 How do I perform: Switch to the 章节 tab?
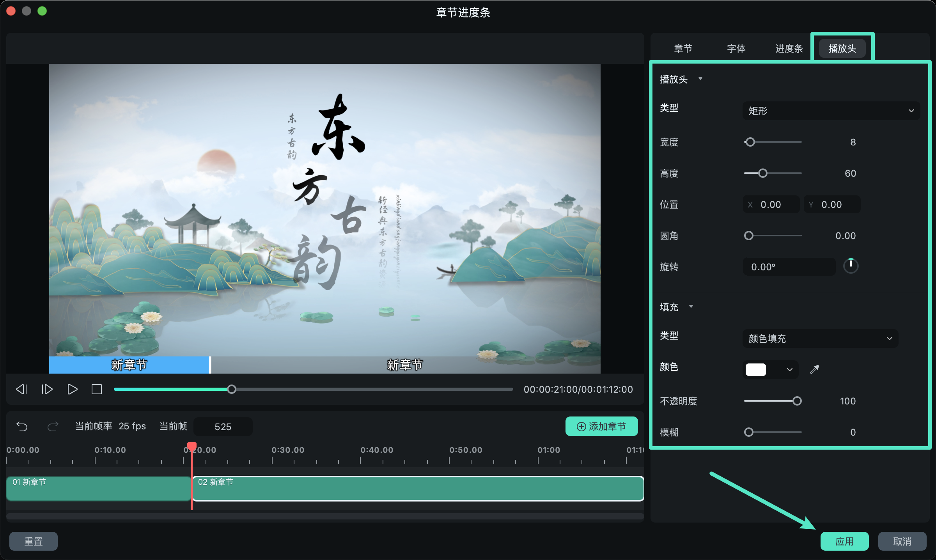point(683,48)
